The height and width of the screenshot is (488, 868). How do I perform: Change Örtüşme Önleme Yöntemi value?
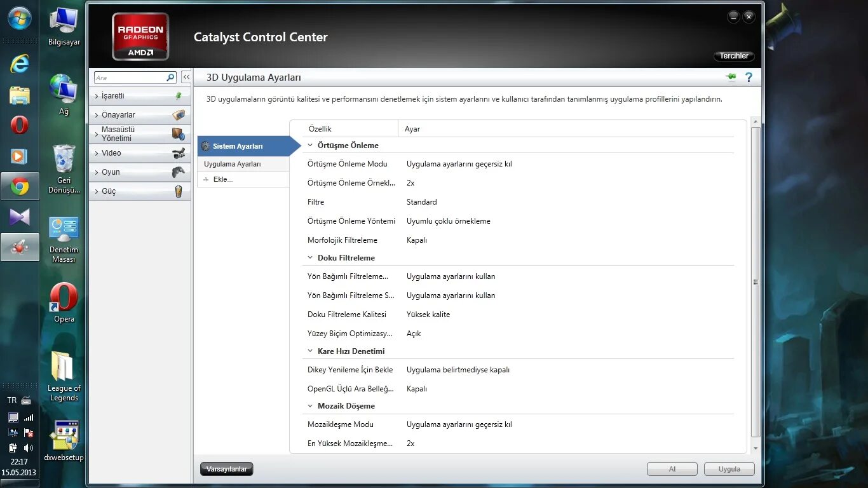click(449, 221)
